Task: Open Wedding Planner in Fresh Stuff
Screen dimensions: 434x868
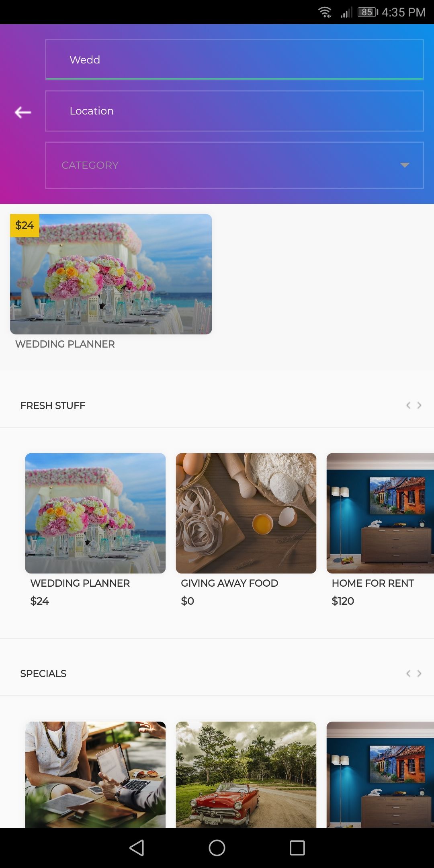Action: pyautogui.click(x=95, y=513)
